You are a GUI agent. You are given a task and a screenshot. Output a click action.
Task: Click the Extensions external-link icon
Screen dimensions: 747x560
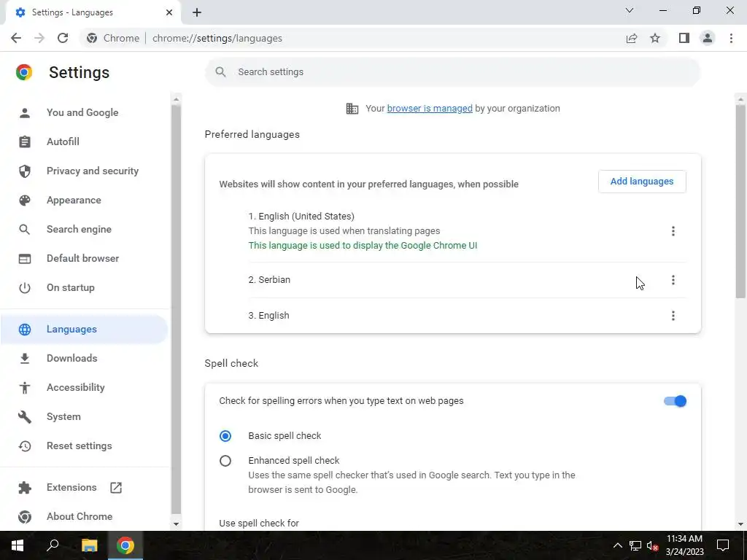pos(116,488)
